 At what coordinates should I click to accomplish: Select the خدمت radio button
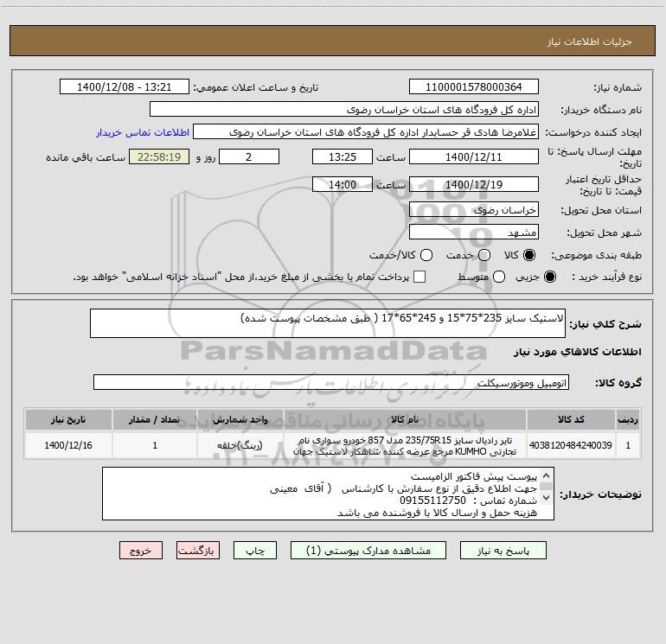pos(484,255)
